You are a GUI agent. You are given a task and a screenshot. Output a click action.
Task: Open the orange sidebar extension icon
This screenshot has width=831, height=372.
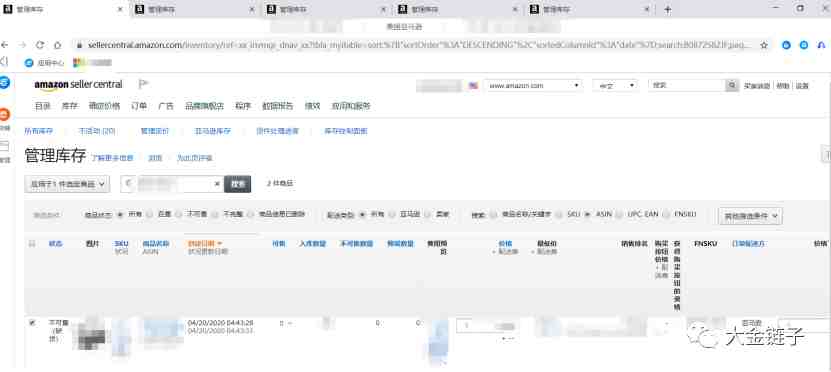click(5, 114)
